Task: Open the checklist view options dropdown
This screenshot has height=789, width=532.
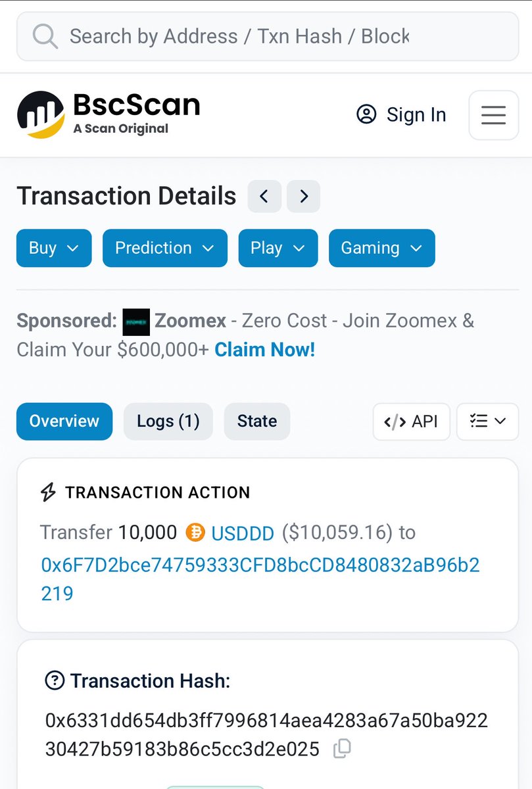Action: coord(487,421)
